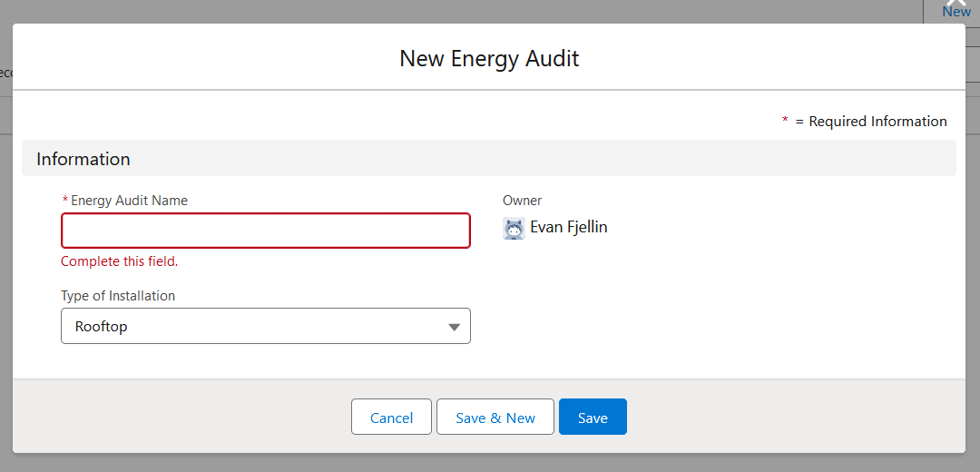Click the dropdown arrow on Type of Installation
980x472 pixels.
[455, 327]
